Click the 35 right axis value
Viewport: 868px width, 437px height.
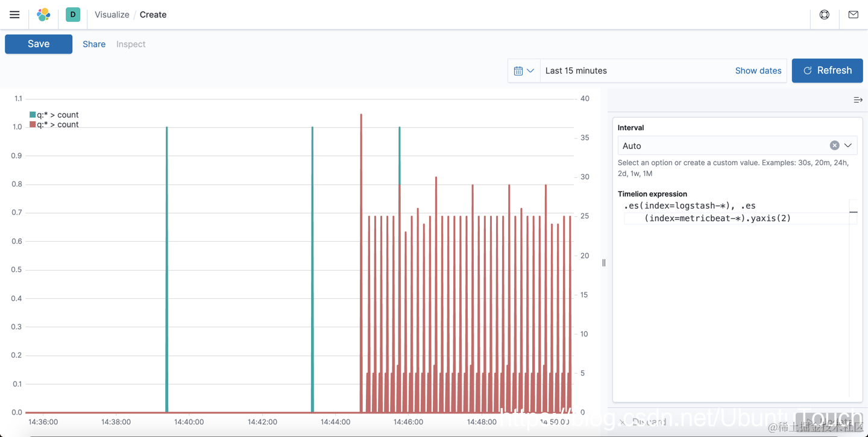pyautogui.click(x=585, y=137)
